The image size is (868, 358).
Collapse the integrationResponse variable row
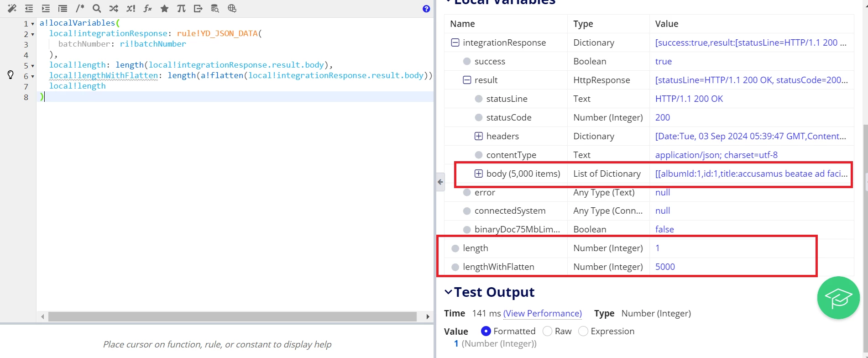[455, 42]
